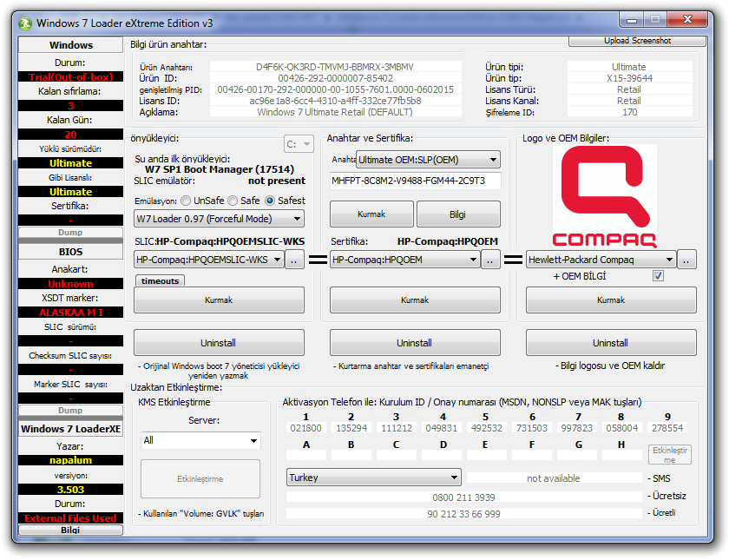Open the HP-Compaq:HPQOEMSLIC-WKS SLIC dropdown
Viewport: 729px width, 560px height.
(x=208, y=260)
